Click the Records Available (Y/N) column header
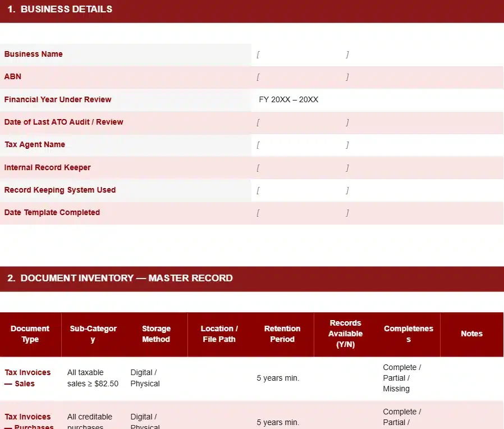The width and height of the screenshot is (504, 429). [346, 334]
